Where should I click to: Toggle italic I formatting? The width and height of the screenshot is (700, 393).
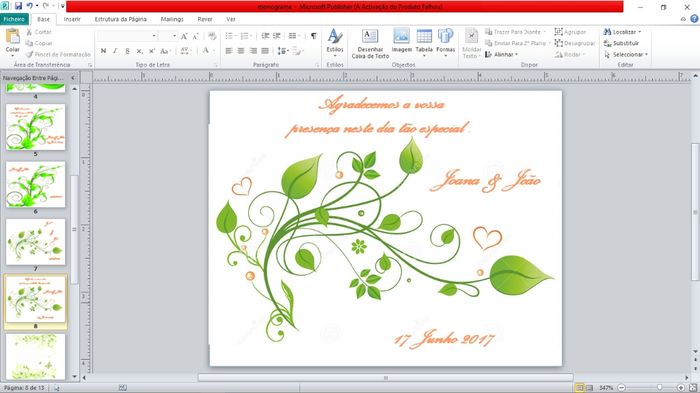115,51
